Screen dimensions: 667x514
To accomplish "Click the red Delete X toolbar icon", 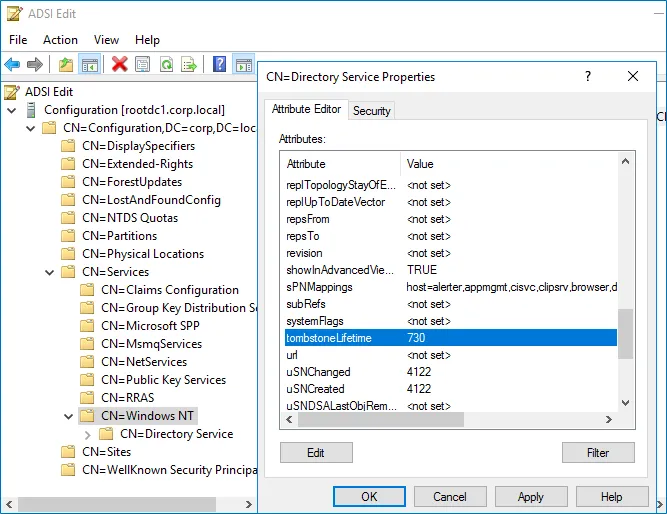I will pos(120,65).
